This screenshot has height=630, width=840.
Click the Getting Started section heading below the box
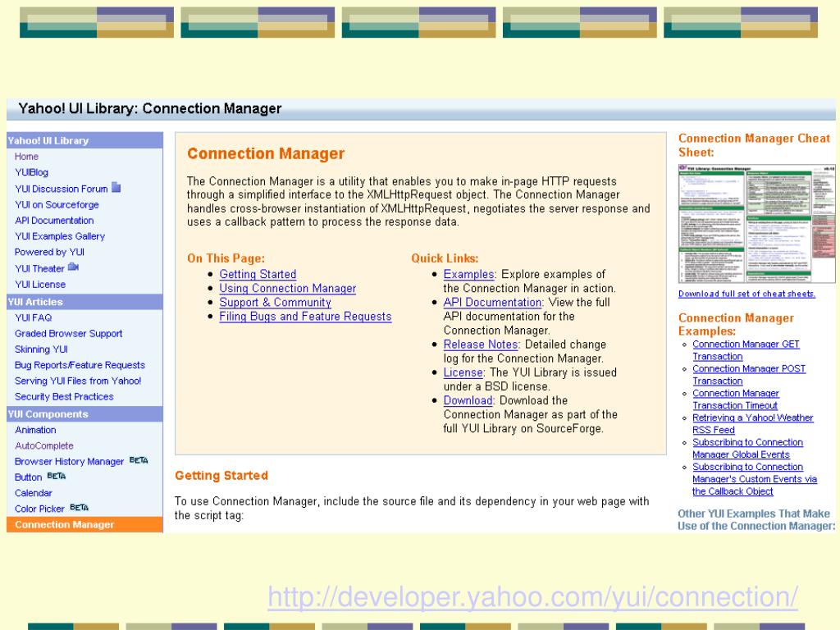point(221,476)
